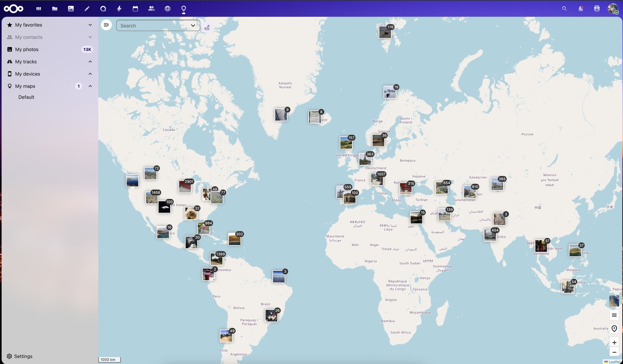
Task: Show notifications bell
Action: [x=581, y=9]
